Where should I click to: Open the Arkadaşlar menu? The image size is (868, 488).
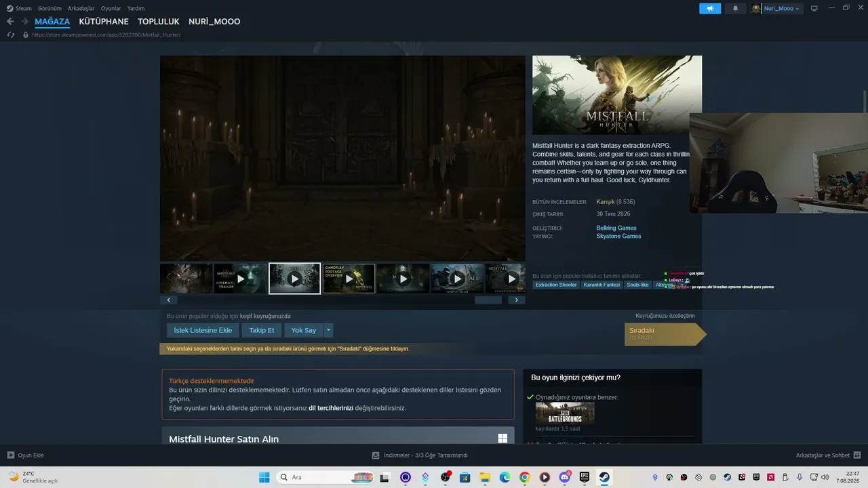pos(81,8)
